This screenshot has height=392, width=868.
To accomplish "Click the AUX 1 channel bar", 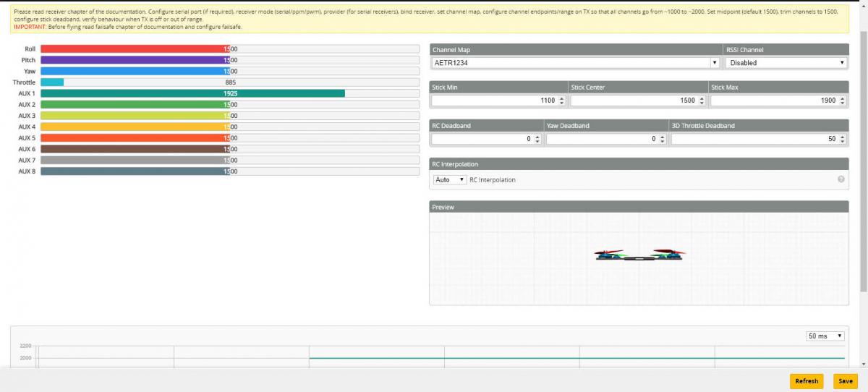I will click(x=192, y=93).
